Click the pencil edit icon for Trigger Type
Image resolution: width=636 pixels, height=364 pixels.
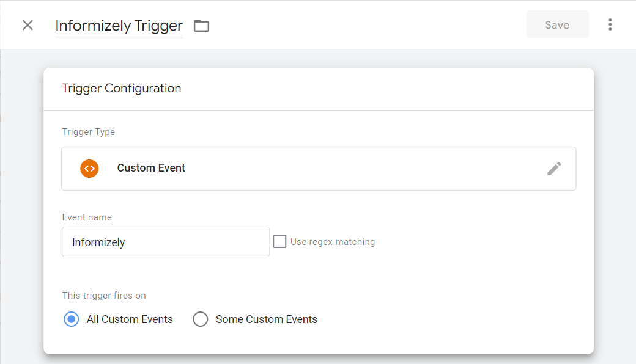click(554, 169)
